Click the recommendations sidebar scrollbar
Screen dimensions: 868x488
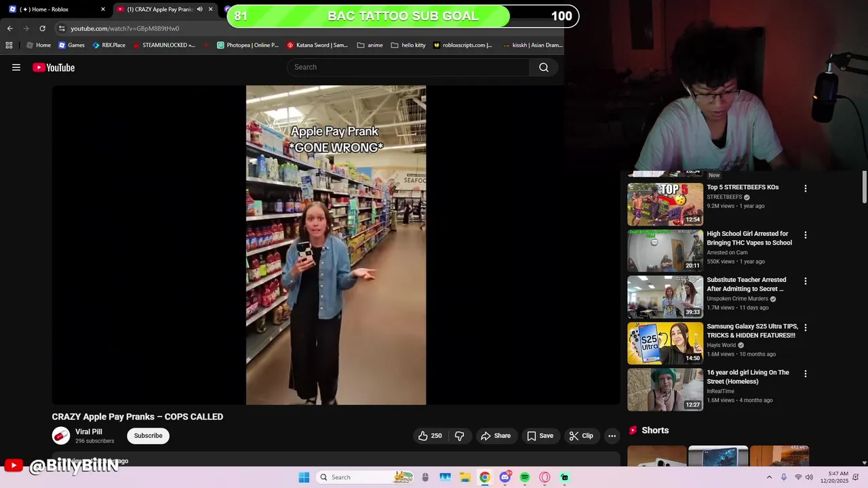[864, 187]
